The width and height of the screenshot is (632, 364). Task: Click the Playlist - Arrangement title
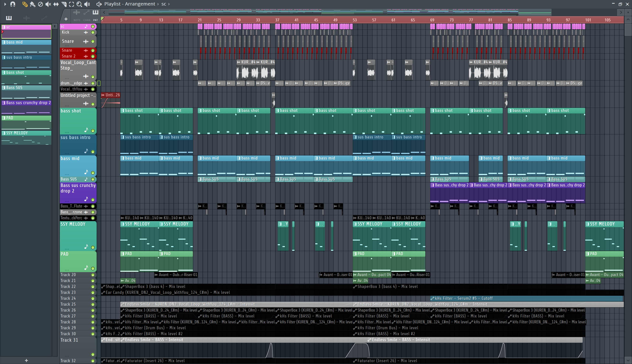point(130,4)
